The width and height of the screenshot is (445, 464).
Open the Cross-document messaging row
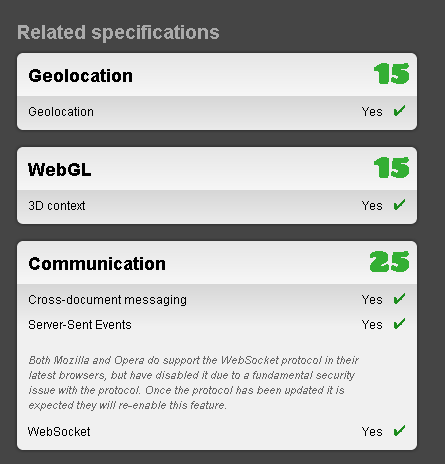217,300
